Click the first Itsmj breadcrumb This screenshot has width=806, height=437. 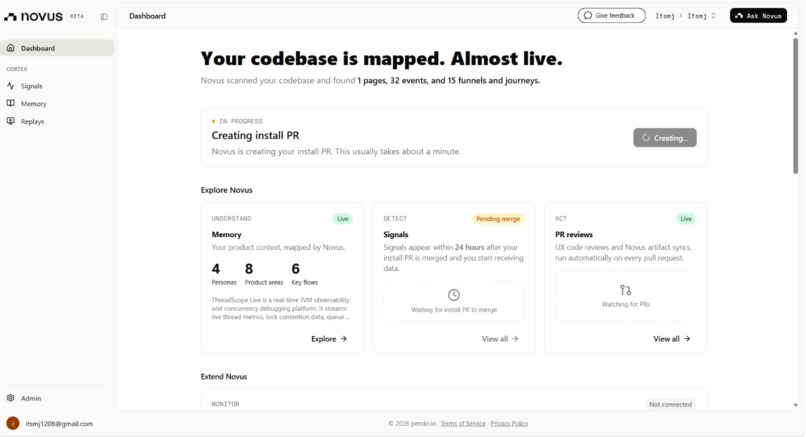coord(665,16)
